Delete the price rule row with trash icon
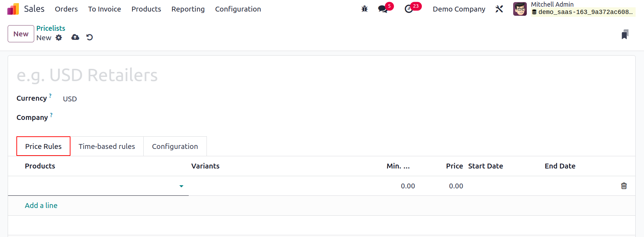The height and width of the screenshot is (237, 644). pos(624,186)
